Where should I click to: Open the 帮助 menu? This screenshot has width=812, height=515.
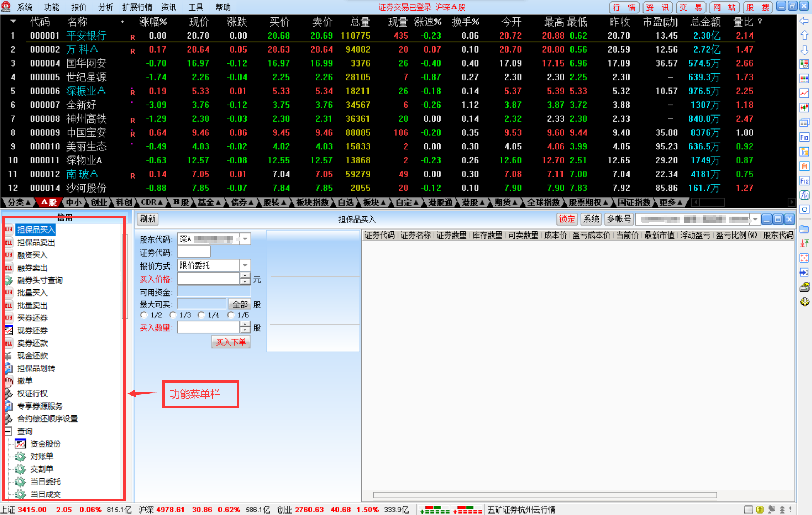point(223,7)
